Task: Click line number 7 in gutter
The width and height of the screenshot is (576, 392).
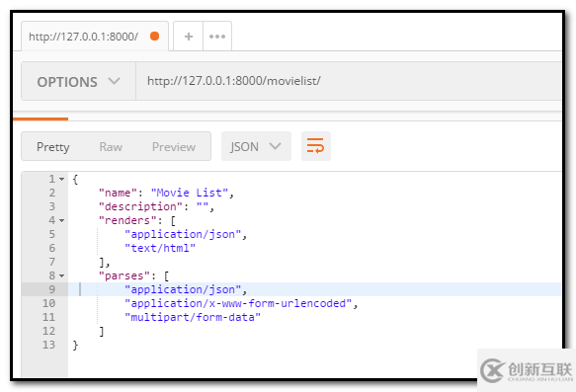Action: pos(52,262)
